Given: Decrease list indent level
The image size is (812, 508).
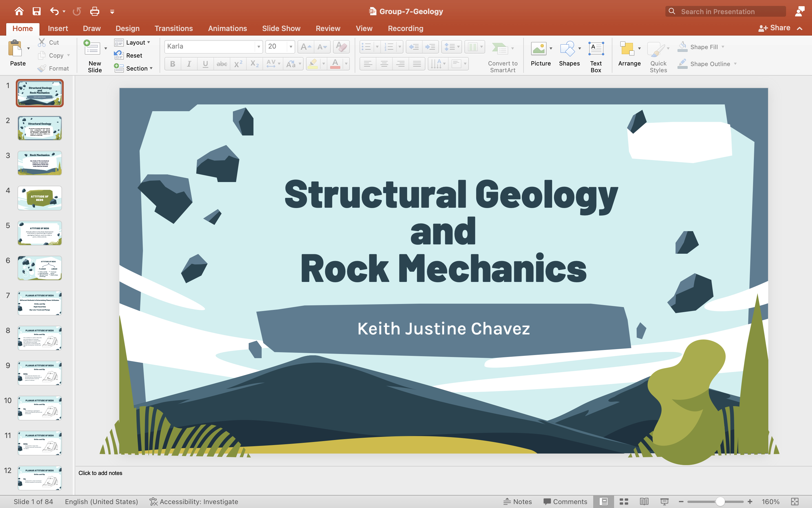Looking at the screenshot, I should (x=414, y=47).
